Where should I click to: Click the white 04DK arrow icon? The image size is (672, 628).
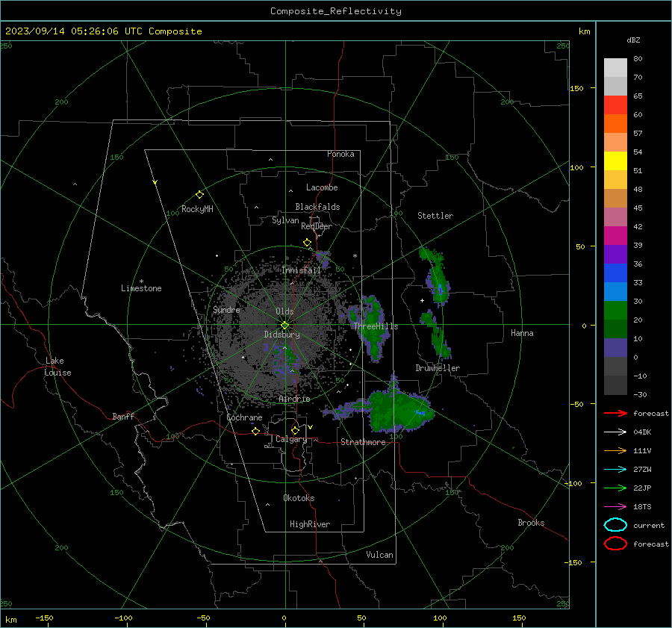(x=615, y=432)
